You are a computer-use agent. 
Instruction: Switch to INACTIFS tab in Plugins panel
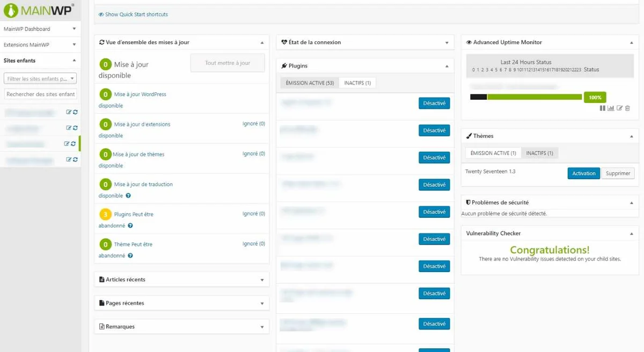[357, 83]
